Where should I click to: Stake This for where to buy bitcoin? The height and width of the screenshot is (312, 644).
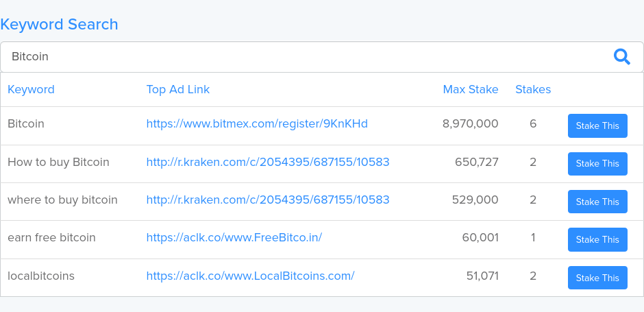(597, 202)
